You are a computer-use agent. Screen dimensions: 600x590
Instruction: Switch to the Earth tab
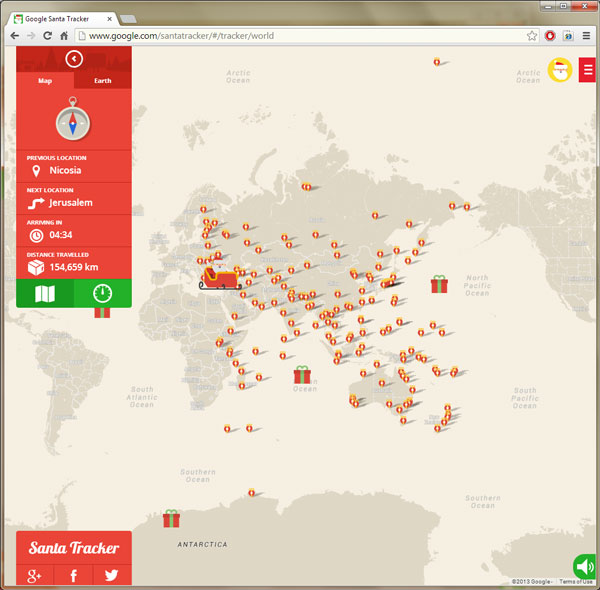point(103,81)
